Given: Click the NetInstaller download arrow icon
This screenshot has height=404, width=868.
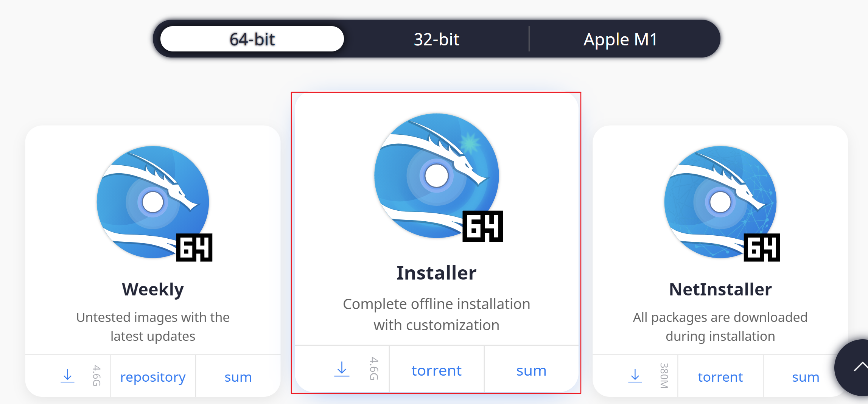Looking at the screenshot, I should tap(635, 376).
